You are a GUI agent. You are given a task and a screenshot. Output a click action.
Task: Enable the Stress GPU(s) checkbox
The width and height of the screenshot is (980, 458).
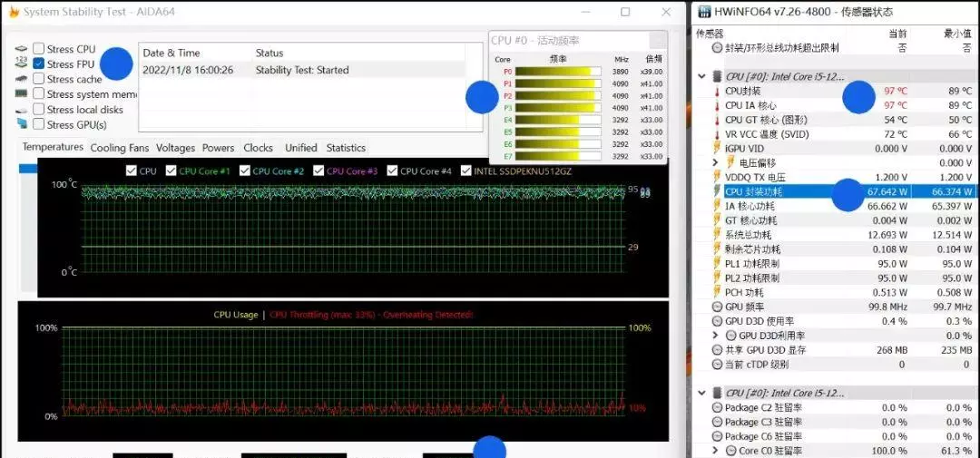[39, 124]
